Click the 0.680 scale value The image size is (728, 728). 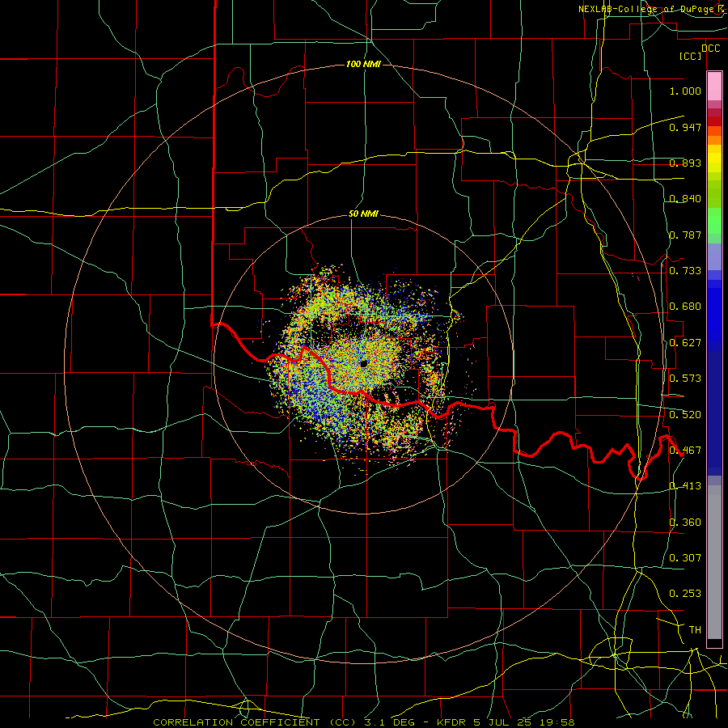point(685,307)
